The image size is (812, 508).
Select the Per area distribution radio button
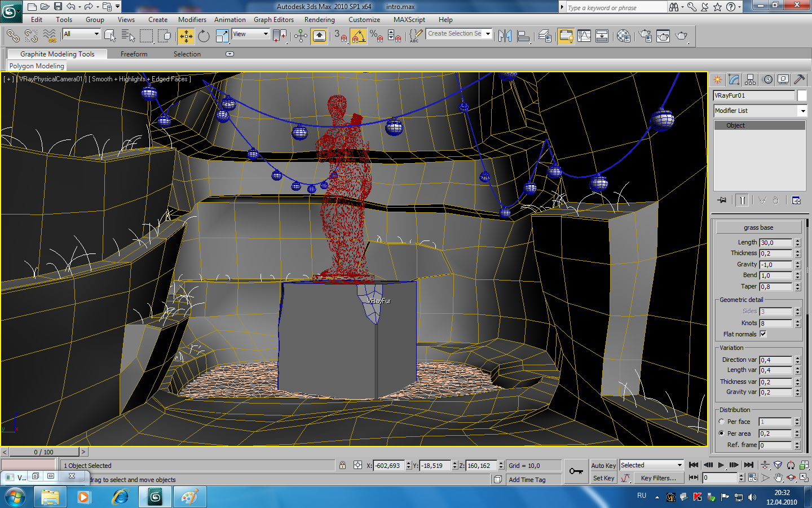click(x=722, y=433)
